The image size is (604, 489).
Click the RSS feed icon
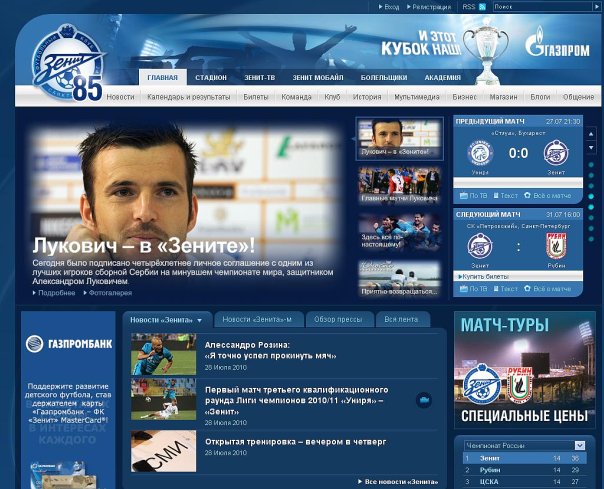pyautogui.click(x=483, y=7)
